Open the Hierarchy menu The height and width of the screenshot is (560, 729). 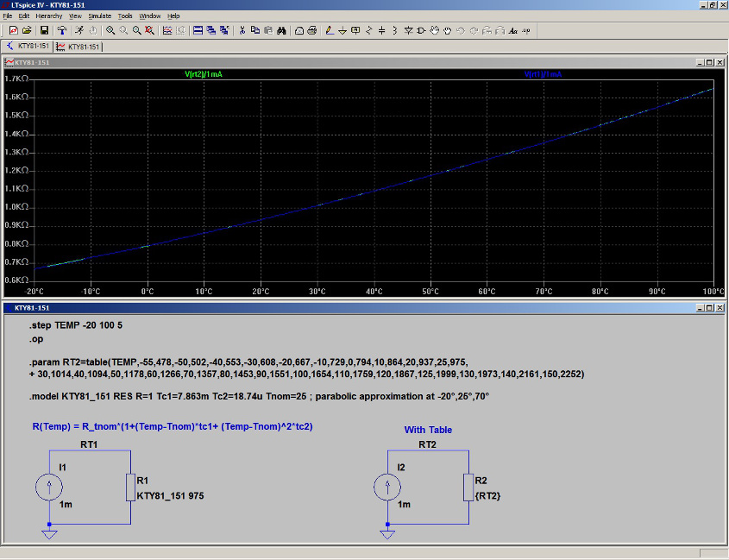coord(48,16)
